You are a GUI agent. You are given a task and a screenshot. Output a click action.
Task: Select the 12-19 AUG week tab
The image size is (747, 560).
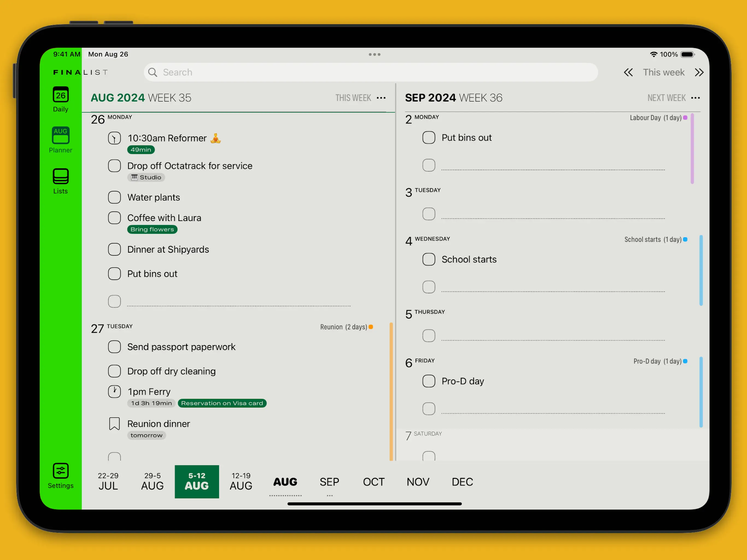point(241,481)
